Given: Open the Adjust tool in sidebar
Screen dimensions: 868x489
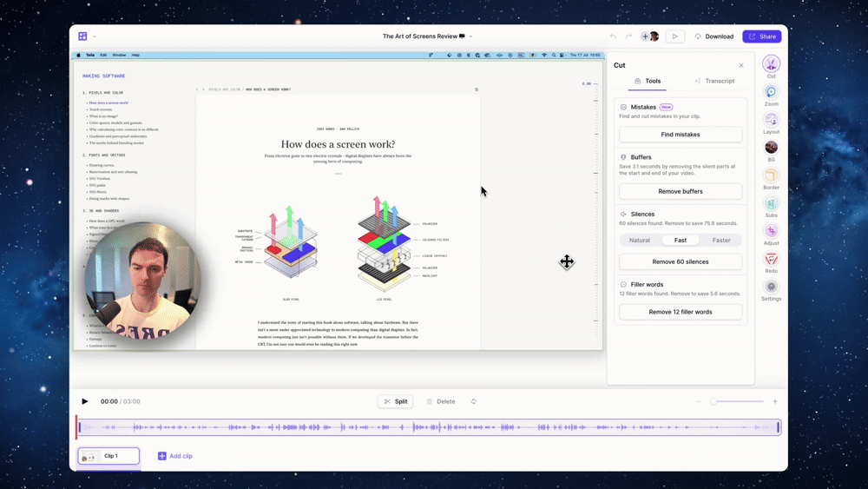Looking at the screenshot, I should click(x=771, y=235).
